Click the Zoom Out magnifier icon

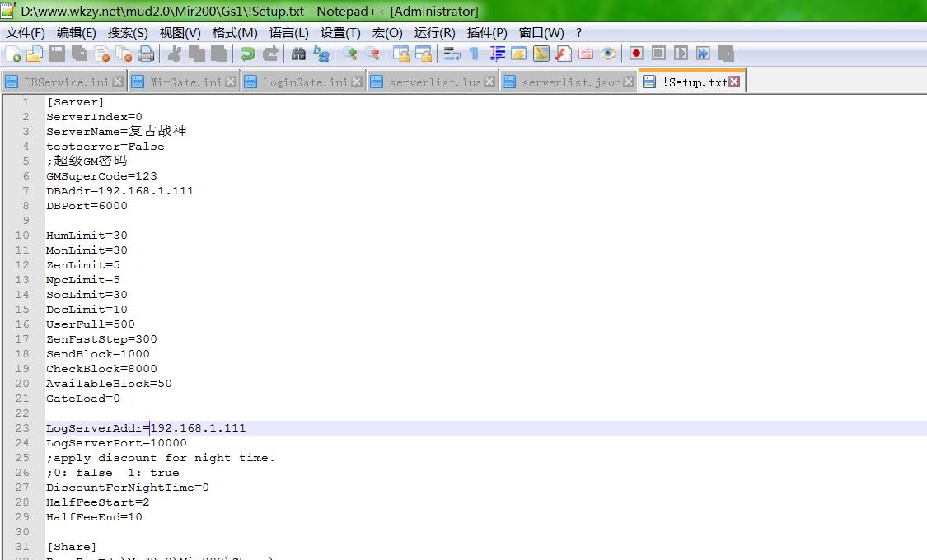click(x=372, y=54)
